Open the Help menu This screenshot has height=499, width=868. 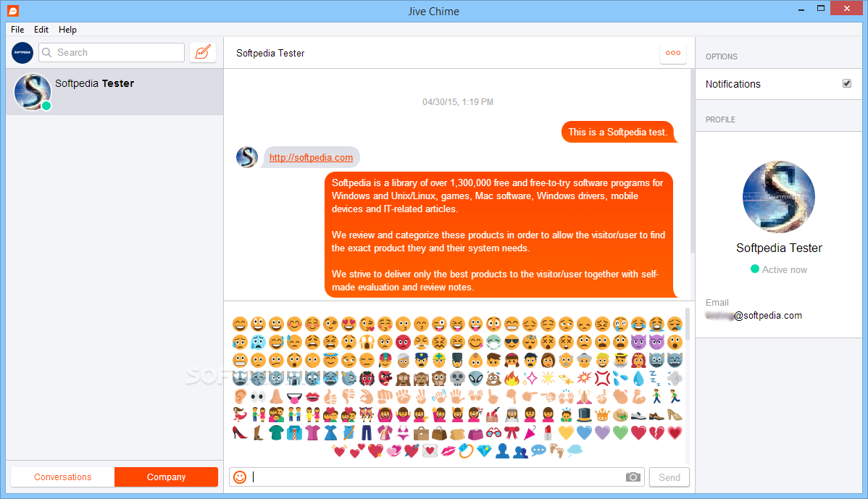(67, 29)
